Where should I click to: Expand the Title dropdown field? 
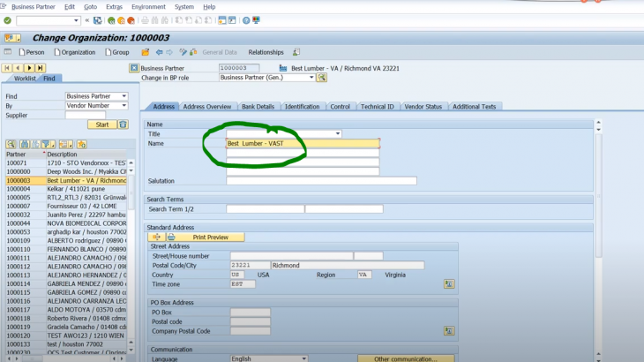pos(337,134)
